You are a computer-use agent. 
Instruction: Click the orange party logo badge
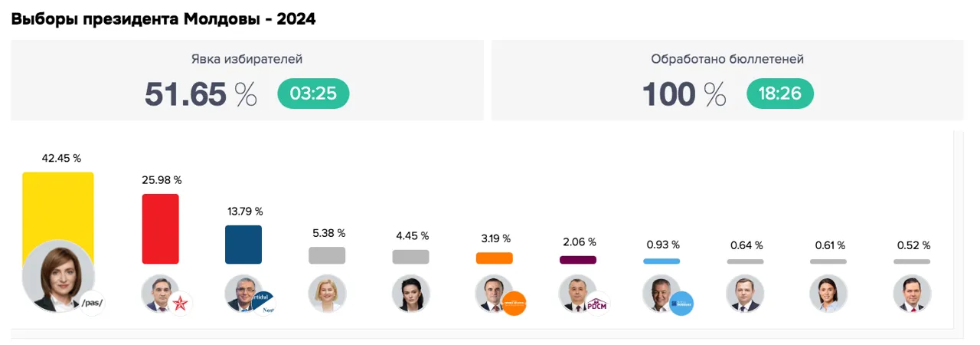click(x=514, y=304)
